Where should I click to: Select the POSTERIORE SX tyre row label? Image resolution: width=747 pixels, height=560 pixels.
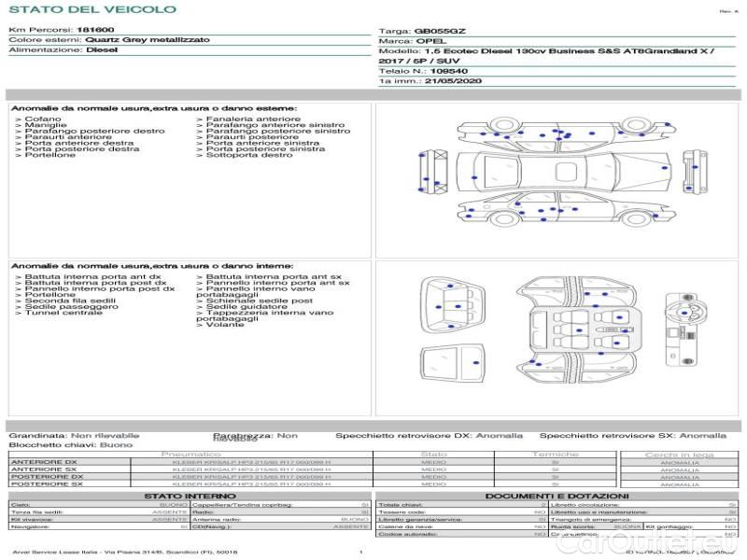pyautogui.click(x=47, y=483)
